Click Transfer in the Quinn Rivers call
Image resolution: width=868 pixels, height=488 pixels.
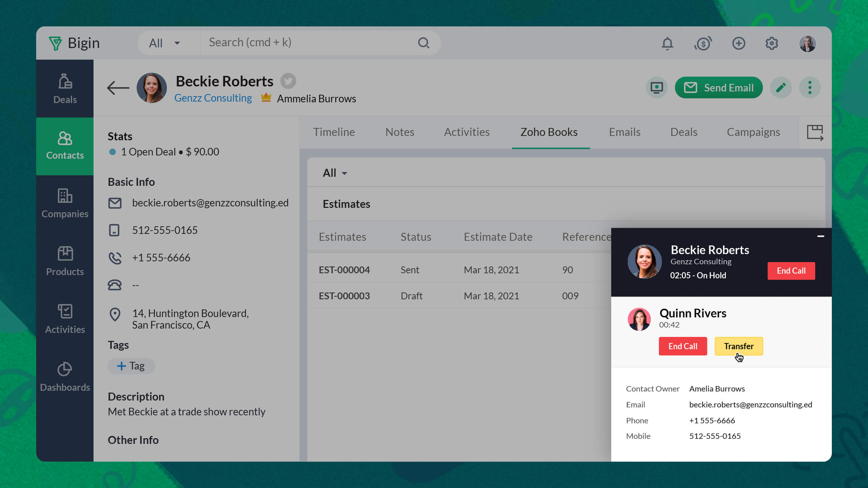739,346
